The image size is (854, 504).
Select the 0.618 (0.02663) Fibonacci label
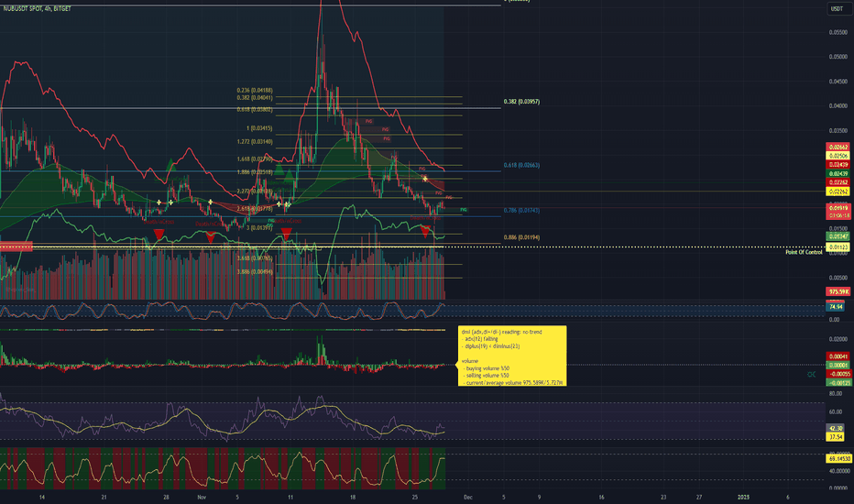click(521, 165)
